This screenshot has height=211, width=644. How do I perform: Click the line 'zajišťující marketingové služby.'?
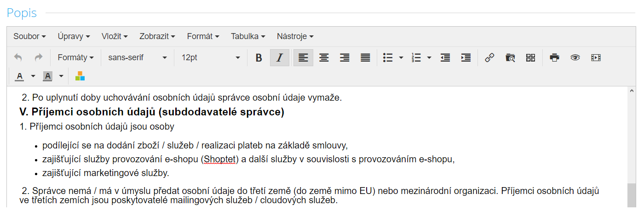[106, 173]
